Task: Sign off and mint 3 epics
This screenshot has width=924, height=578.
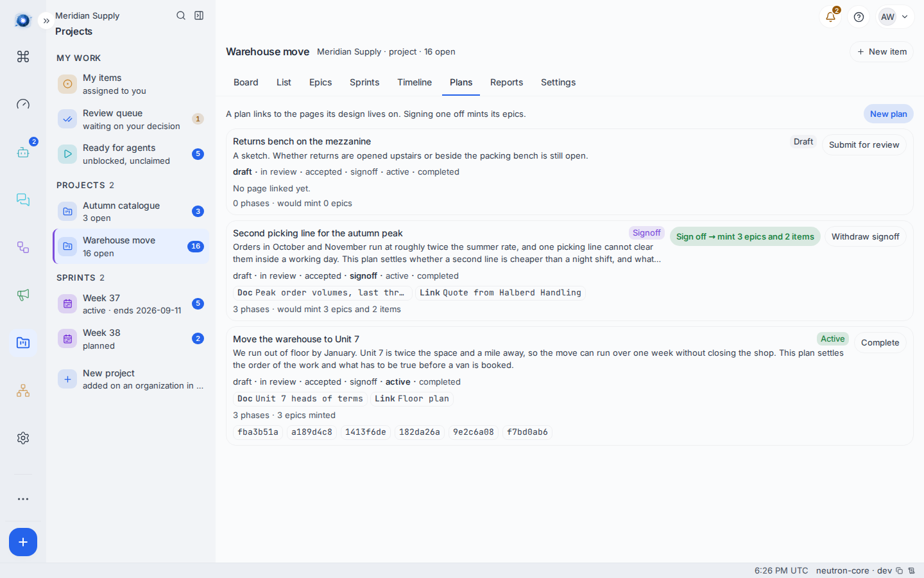Action: tap(745, 236)
